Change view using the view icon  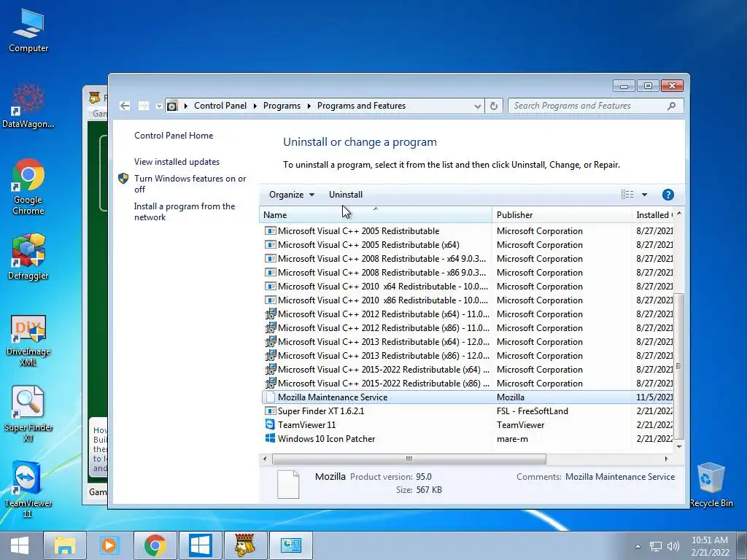(x=627, y=194)
